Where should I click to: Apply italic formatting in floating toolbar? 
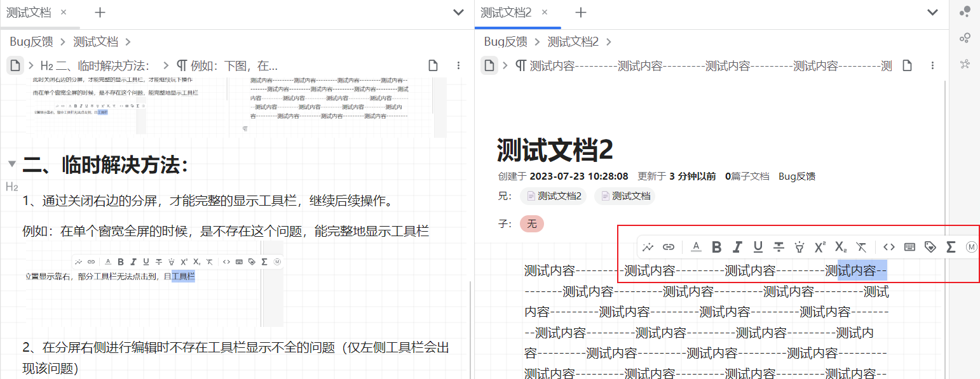pyautogui.click(x=737, y=247)
